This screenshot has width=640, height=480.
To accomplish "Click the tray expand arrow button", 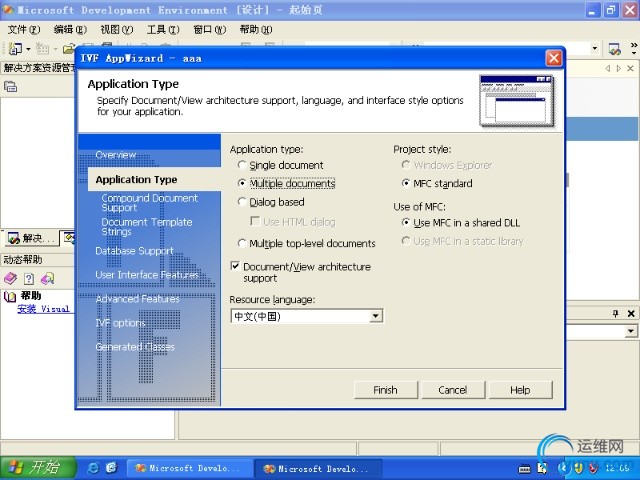I will [x=563, y=469].
